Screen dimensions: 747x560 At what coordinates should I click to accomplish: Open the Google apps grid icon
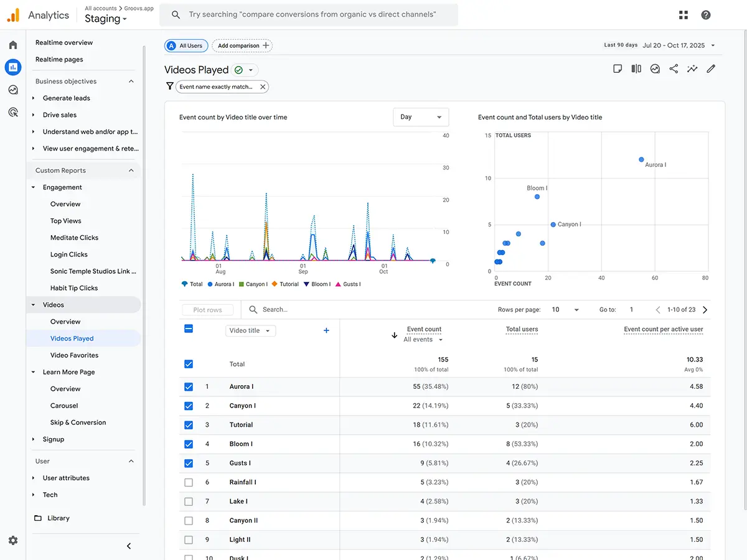(x=684, y=15)
